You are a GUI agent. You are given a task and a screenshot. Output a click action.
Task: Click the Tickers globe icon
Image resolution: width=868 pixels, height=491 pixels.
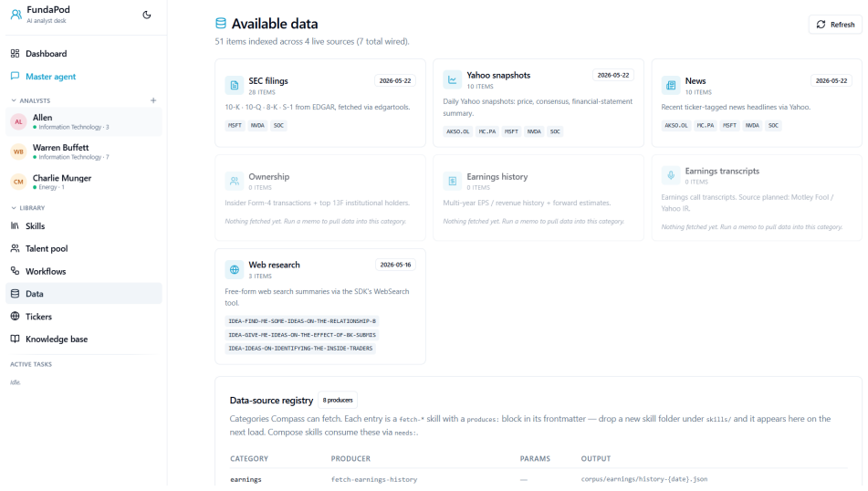(x=15, y=317)
